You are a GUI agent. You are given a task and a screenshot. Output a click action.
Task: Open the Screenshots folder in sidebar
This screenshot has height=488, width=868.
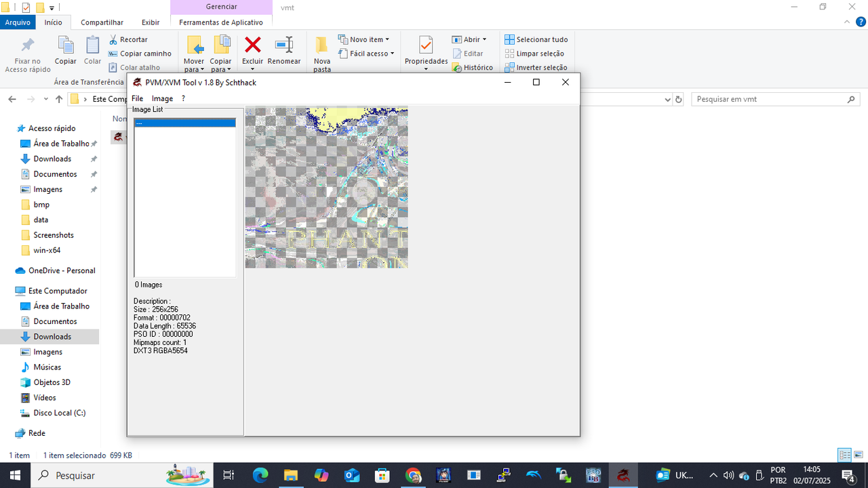pyautogui.click(x=54, y=235)
